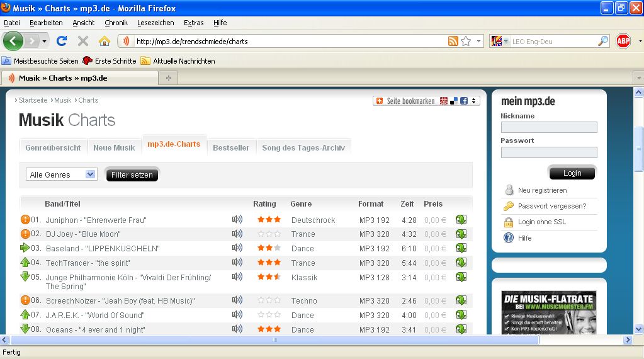This screenshot has width=644, height=359.
Task: Play preview of DJ Joey Blue Moon
Action: [237, 234]
